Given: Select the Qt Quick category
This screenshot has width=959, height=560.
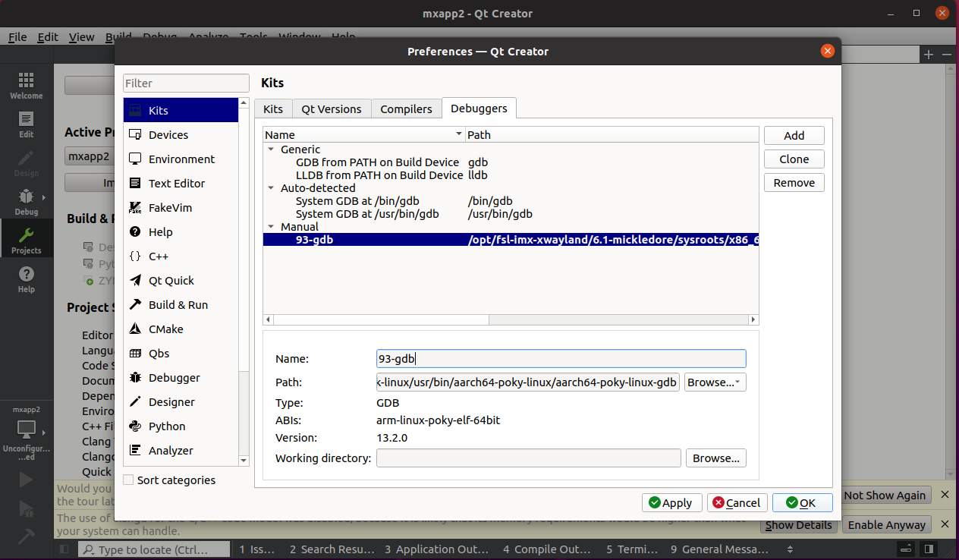Looking at the screenshot, I should coord(171,281).
